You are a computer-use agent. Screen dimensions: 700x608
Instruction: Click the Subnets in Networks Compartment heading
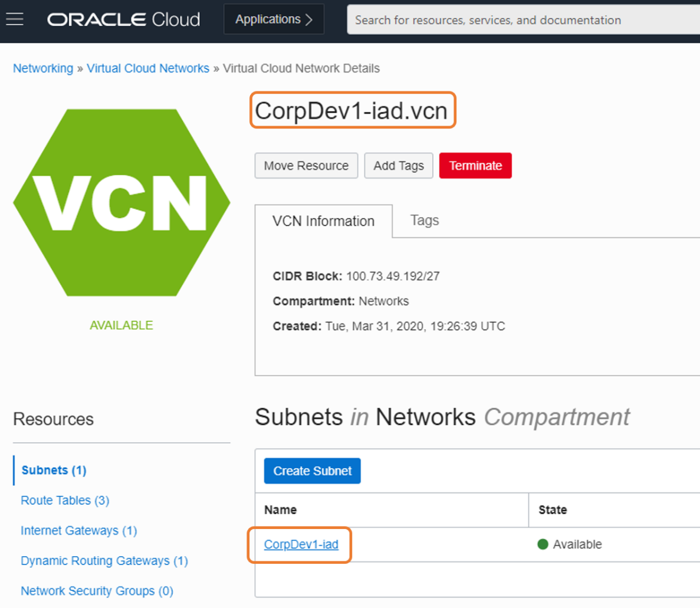coord(442,417)
